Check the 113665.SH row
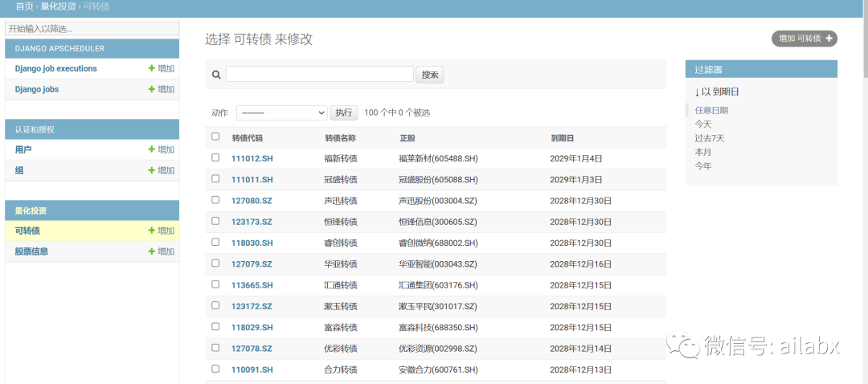The height and width of the screenshot is (384, 868). (215, 284)
